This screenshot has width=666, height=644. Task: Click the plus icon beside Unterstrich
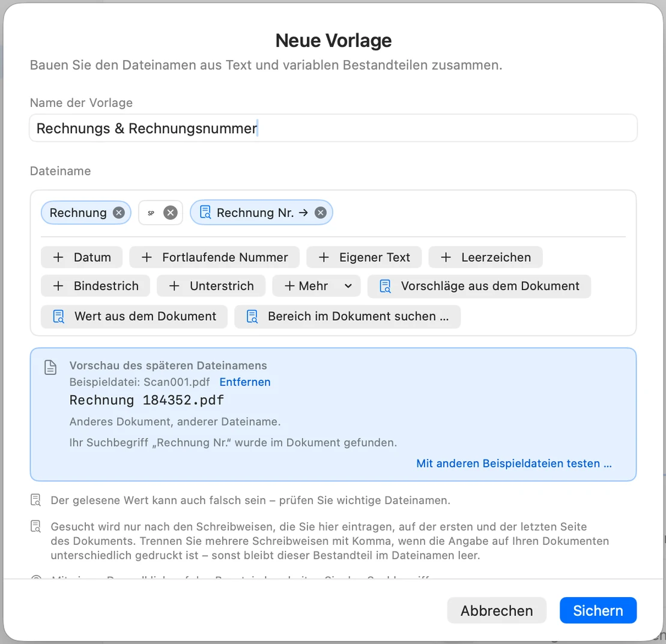point(174,286)
